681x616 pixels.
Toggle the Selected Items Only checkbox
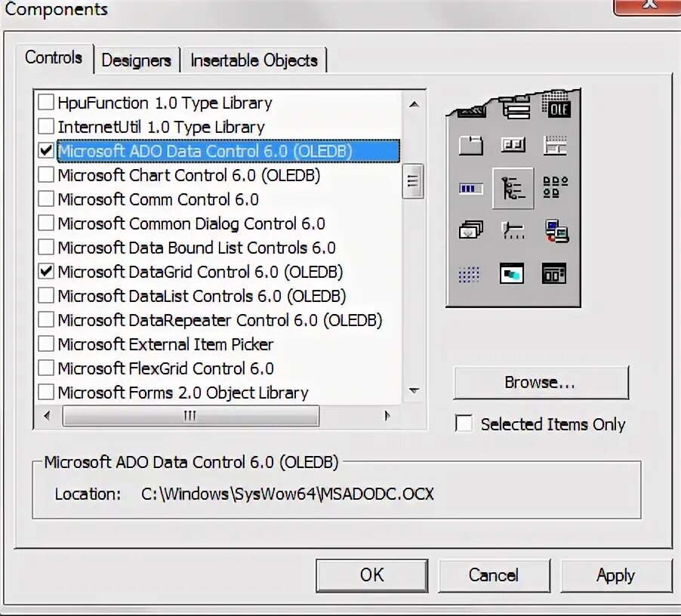pyautogui.click(x=464, y=423)
